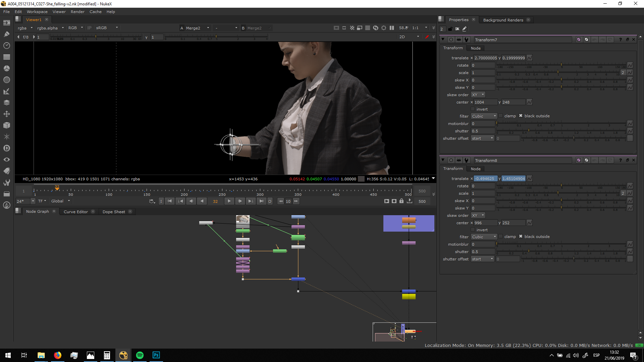Screen dimensions: 644x362
Task: Toggle clamp checkbox in Transform8
Action: tap(501, 237)
